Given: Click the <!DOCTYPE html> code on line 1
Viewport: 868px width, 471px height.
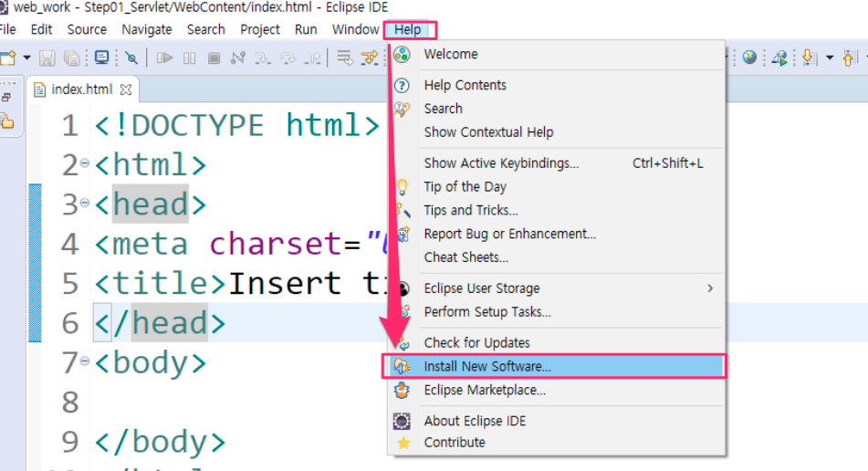Looking at the screenshot, I should point(237,126).
